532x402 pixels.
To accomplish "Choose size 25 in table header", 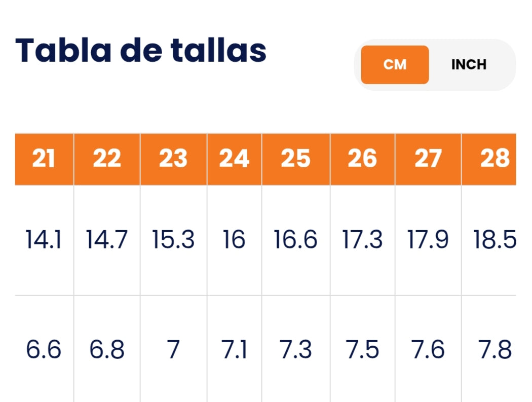I will 296,159.
